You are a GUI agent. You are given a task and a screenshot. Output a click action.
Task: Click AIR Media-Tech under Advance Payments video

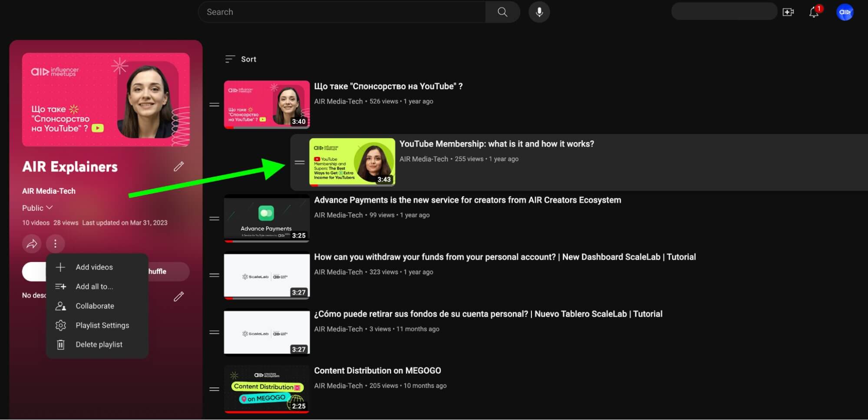338,215
